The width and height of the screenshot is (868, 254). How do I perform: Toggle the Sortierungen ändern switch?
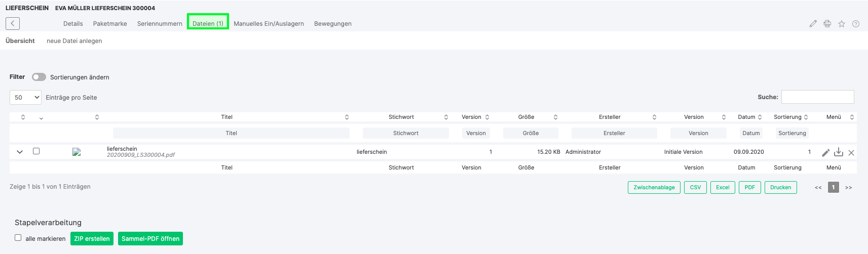[39, 77]
